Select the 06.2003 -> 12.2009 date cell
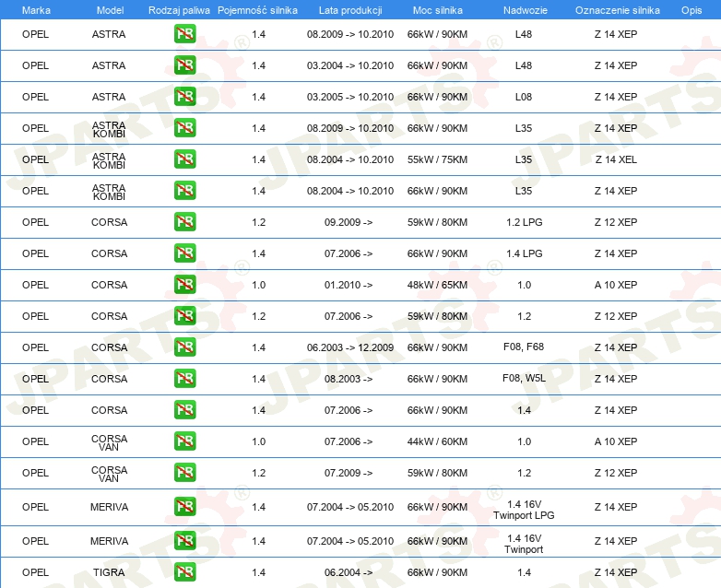The image size is (721, 588). click(x=350, y=347)
